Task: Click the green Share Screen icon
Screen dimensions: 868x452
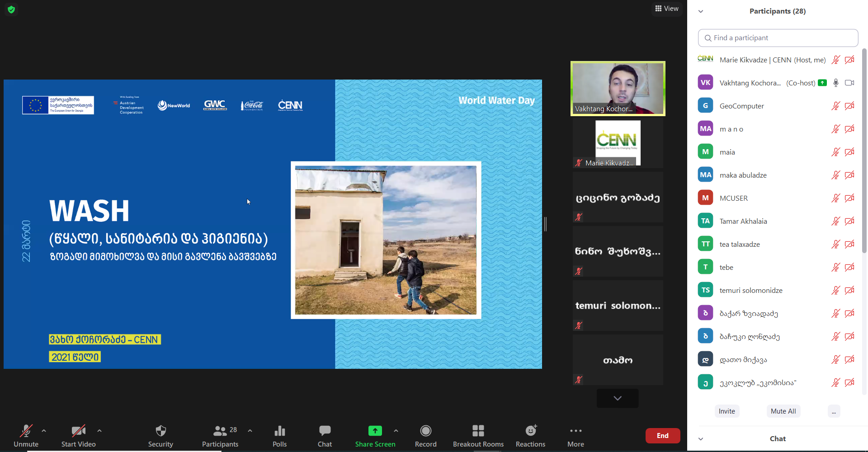Action: pyautogui.click(x=375, y=431)
